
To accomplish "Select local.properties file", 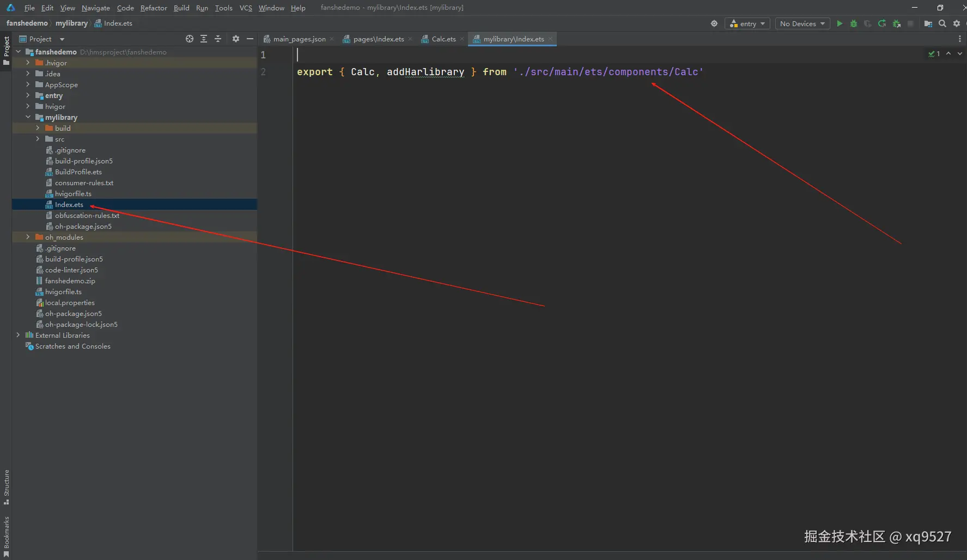I will (x=70, y=302).
